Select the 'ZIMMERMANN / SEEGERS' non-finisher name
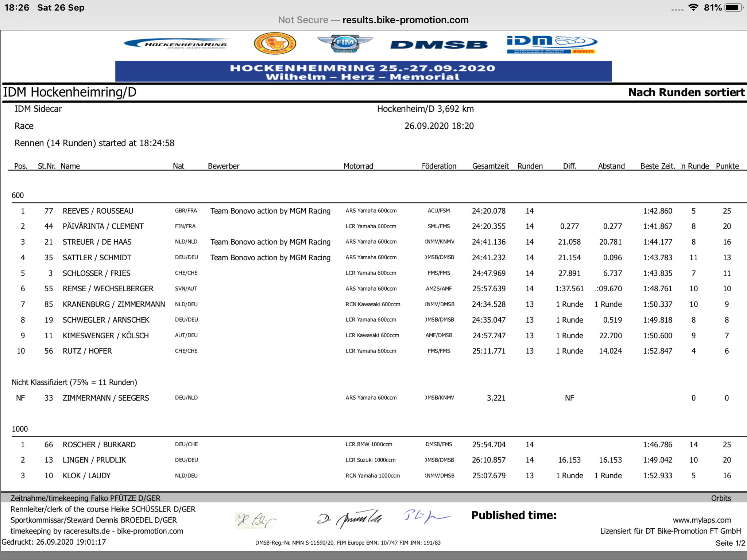Image resolution: width=747 pixels, height=560 pixels. pos(106,398)
